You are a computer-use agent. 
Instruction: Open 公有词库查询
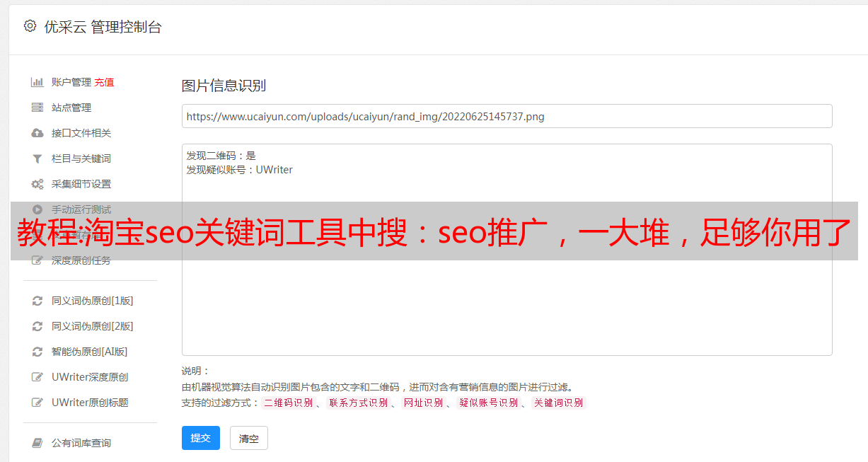click(x=81, y=443)
